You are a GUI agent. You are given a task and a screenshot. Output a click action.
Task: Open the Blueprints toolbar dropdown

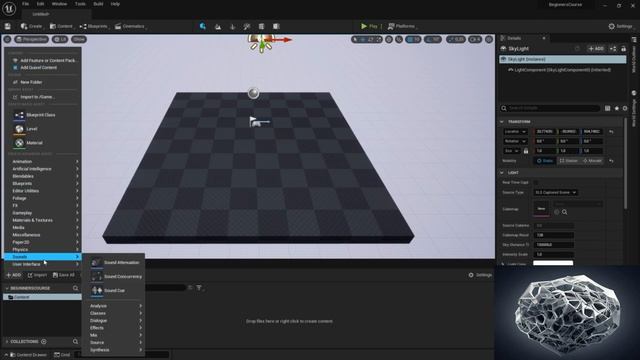[94, 26]
